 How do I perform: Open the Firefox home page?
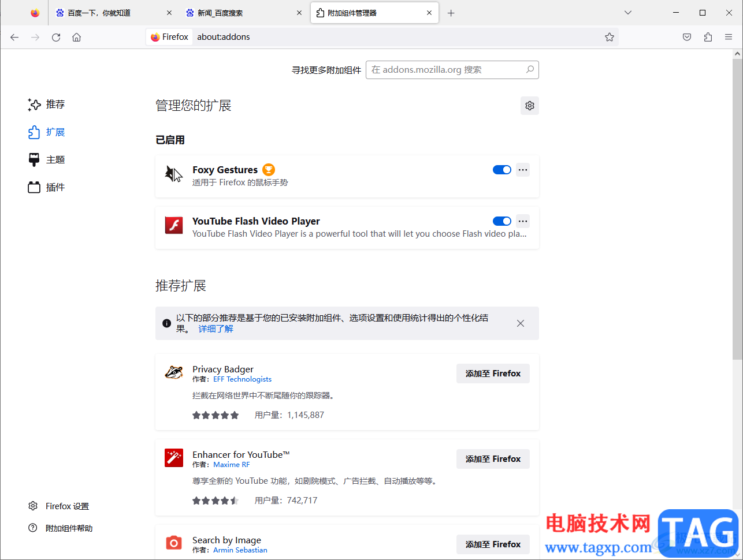click(x=76, y=37)
